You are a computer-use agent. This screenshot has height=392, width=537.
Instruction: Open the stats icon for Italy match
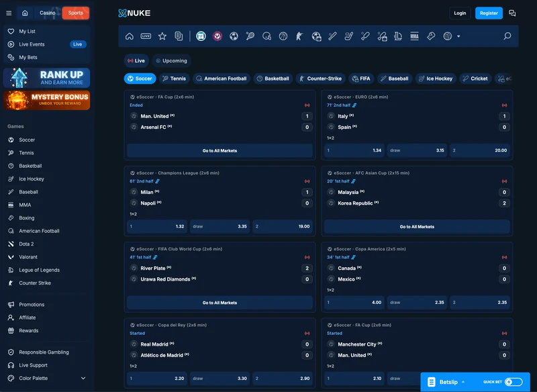click(x=354, y=105)
